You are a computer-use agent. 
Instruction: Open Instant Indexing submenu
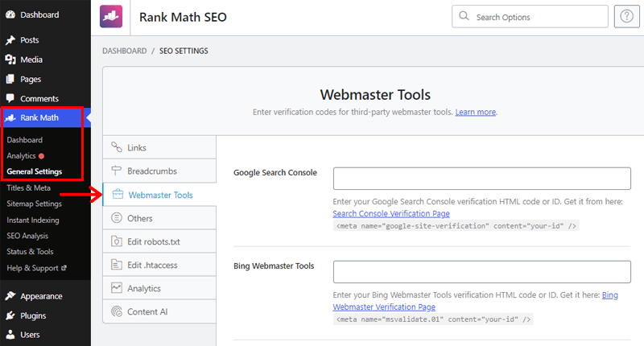pyautogui.click(x=33, y=220)
